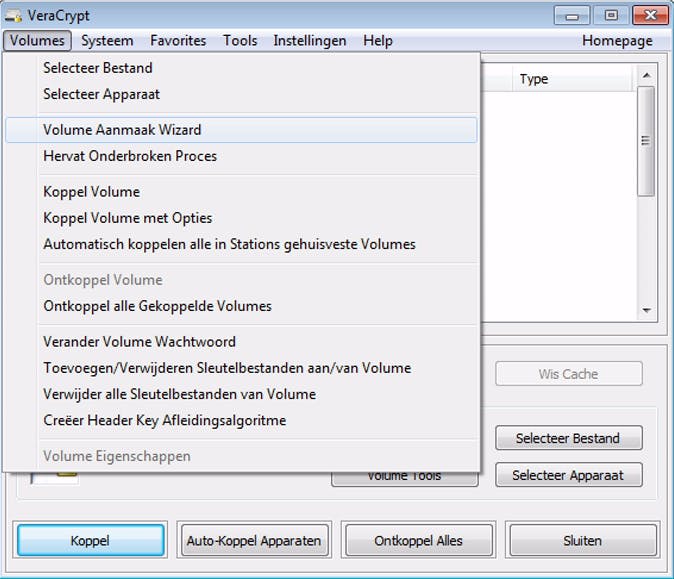
Task: Open the Favorites menu
Action: click(x=178, y=40)
